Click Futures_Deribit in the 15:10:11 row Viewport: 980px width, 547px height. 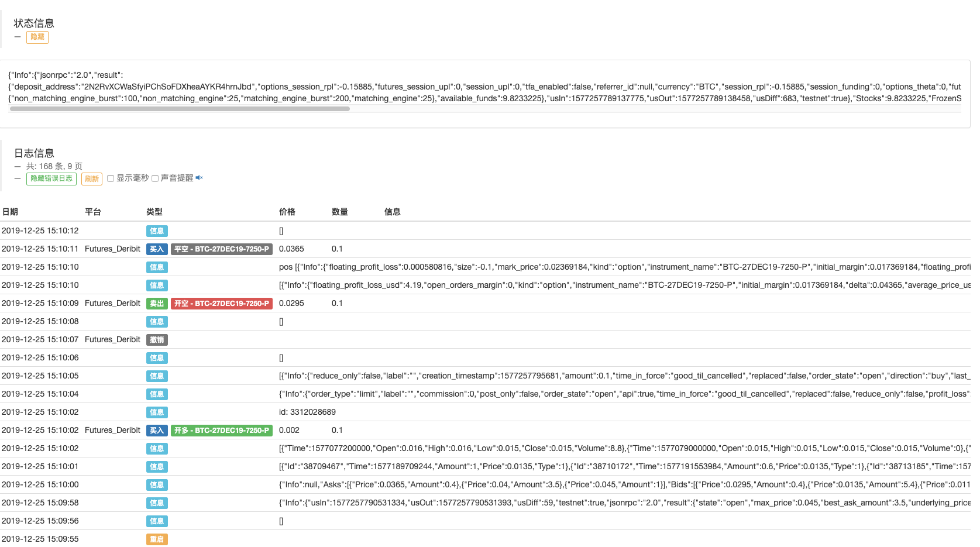[112, 249]
